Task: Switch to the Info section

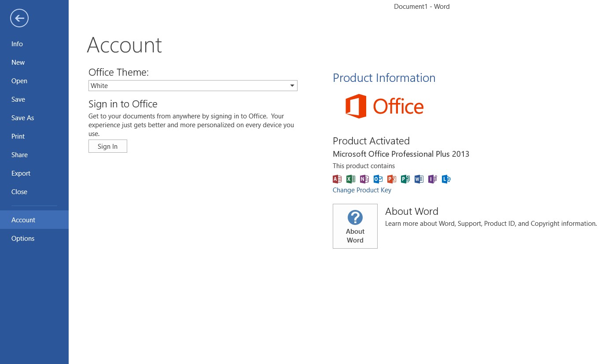Action: point(17,44)
